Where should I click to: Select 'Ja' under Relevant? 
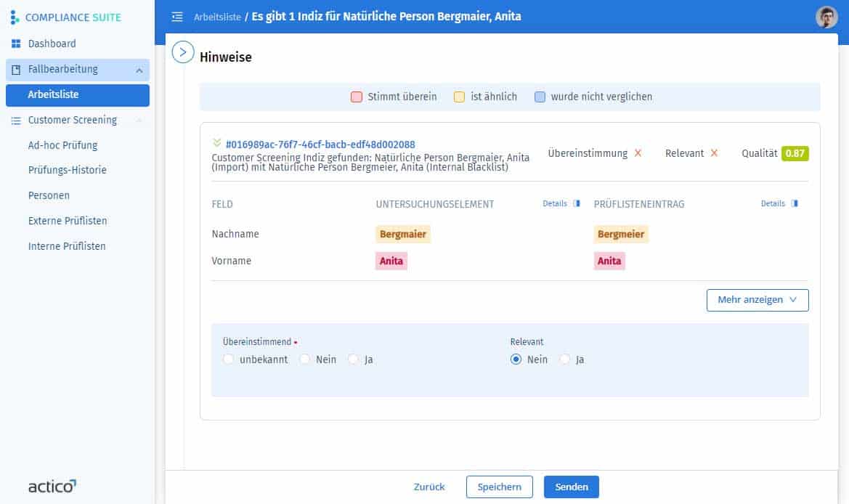(565, 359)
